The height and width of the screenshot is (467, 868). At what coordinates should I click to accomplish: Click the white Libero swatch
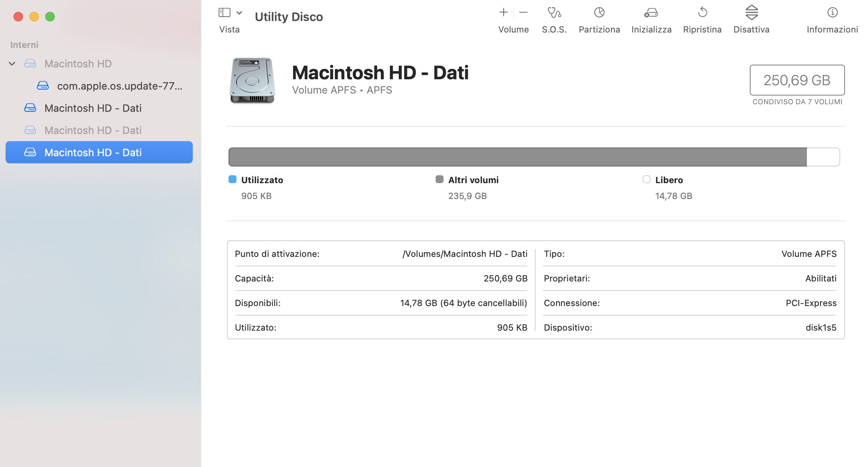647,179
